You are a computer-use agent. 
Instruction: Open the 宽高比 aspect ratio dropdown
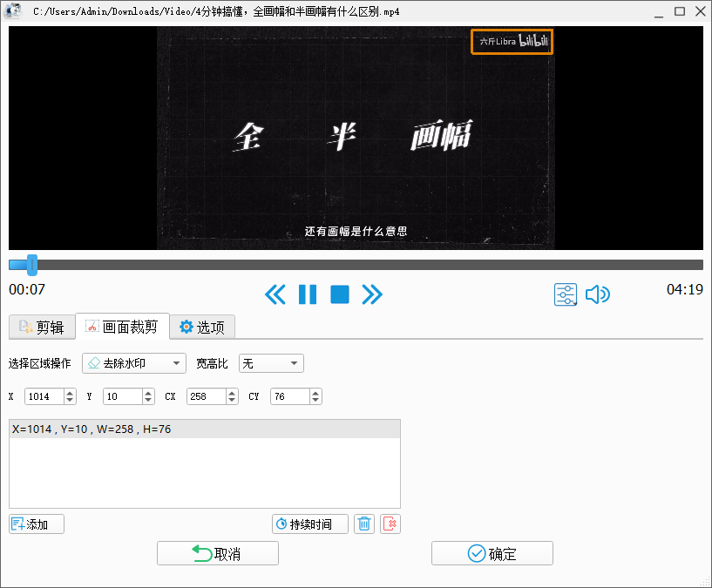pyautogui.click(x=271, y=363)
